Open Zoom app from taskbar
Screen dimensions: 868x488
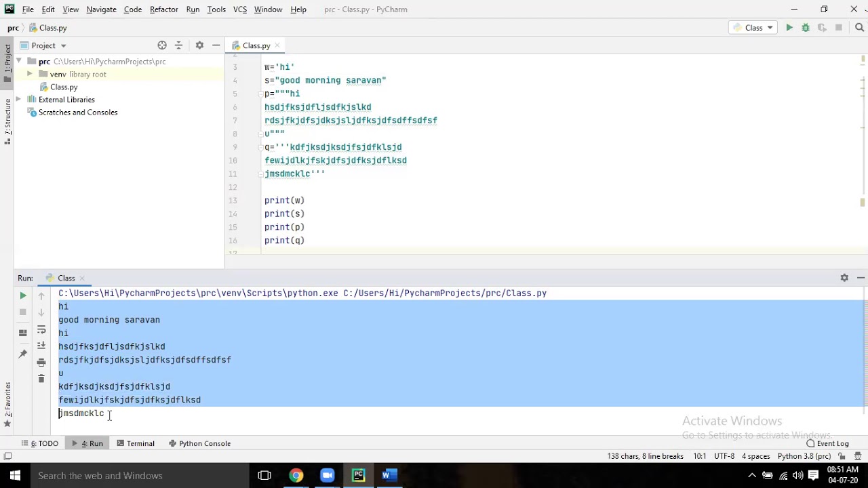point(328,475)
